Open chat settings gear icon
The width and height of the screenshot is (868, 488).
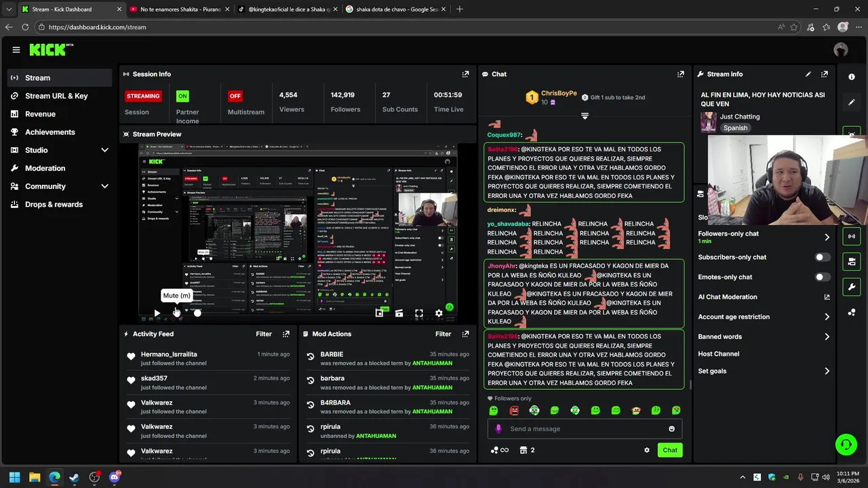(646, 450)
